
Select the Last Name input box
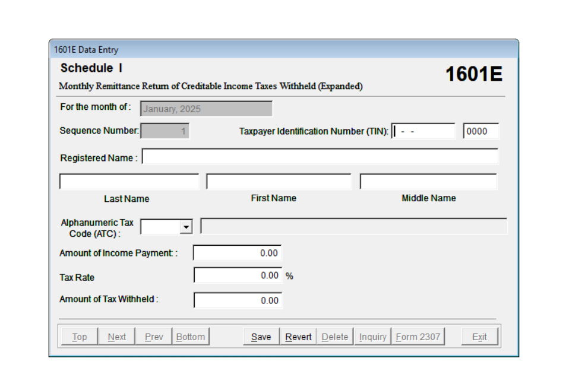point(129,182)
